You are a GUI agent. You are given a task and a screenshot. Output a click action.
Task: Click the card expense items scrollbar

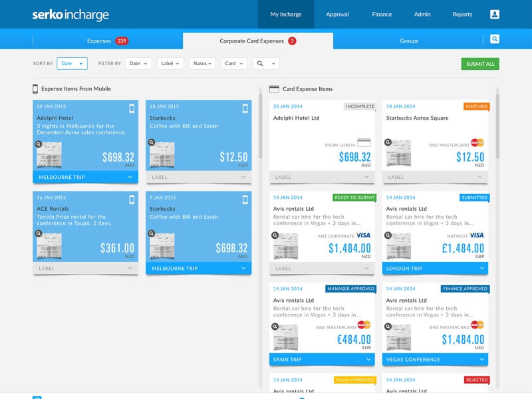(x=497, y=126)
